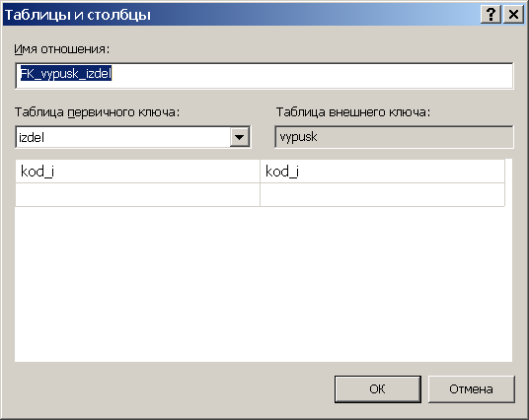Screen dimensions: 529x420
Task: Close the Таблицы и столбцы dialog
Action: tap(513, 15)
